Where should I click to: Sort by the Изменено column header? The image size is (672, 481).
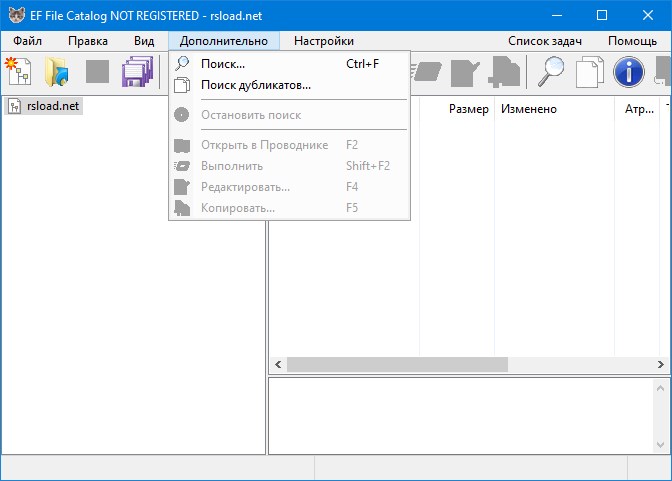click(x=529, y=109)
